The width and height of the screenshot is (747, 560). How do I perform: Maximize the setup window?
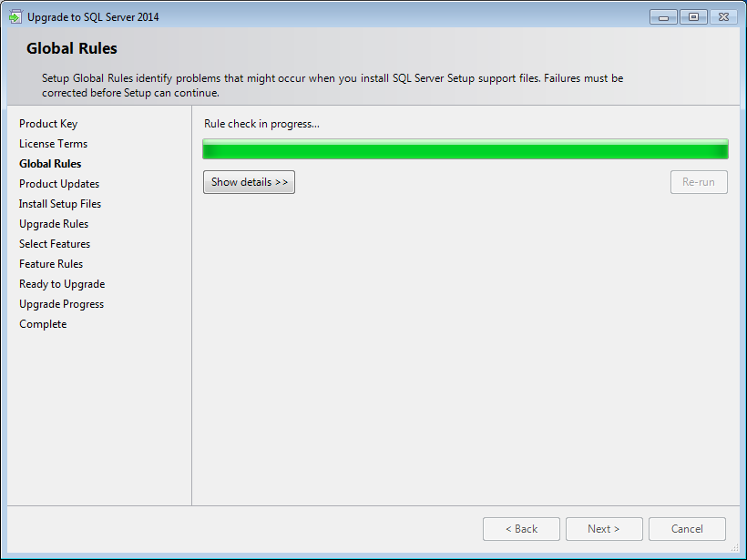pos(692,16)
